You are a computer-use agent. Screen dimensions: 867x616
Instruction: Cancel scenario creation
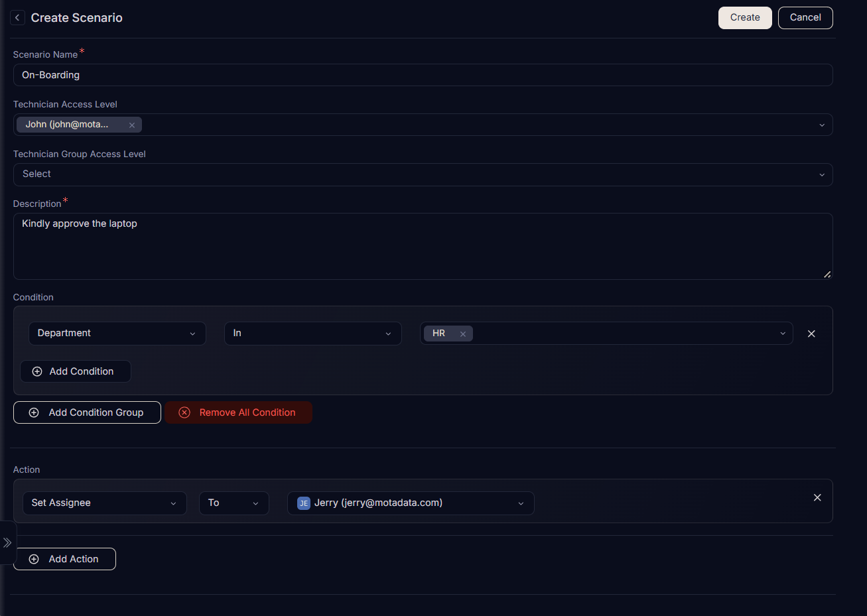805,18
